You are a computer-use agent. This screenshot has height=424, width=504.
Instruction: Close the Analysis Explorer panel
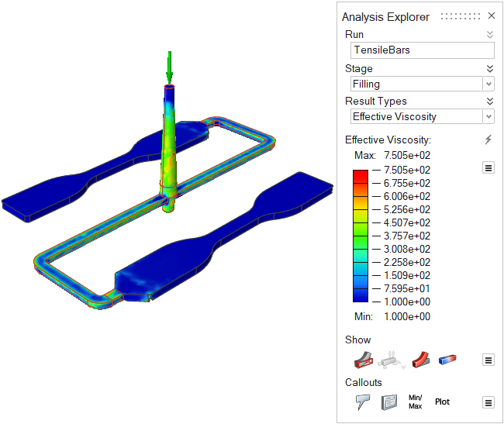[491, 16]
